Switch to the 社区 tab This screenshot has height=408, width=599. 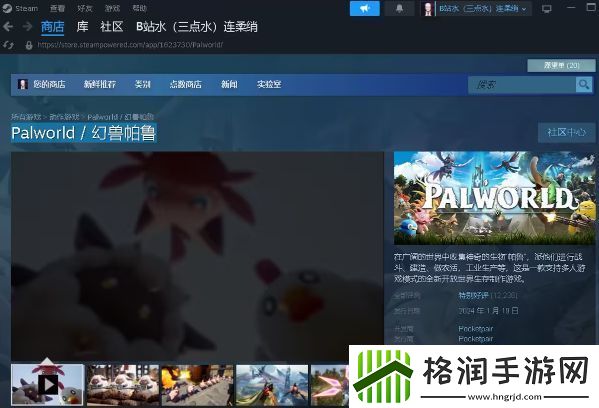pos(112,27)
